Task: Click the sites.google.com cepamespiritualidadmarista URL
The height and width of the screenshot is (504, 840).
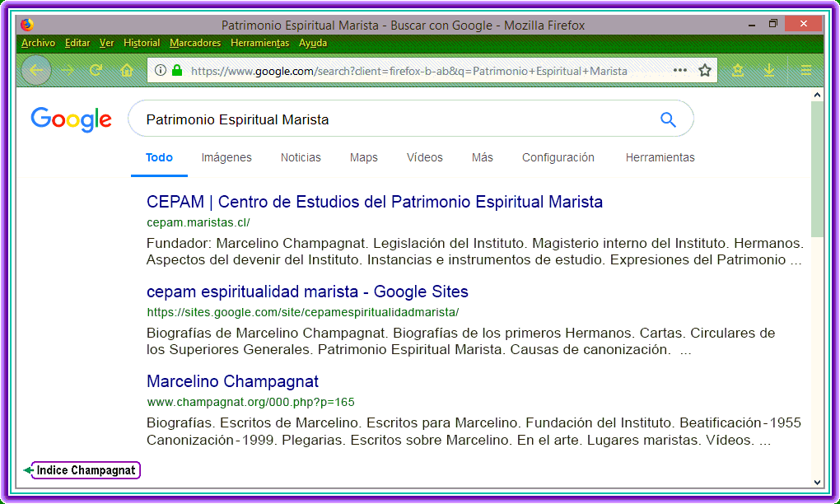Action: (303, 312)
